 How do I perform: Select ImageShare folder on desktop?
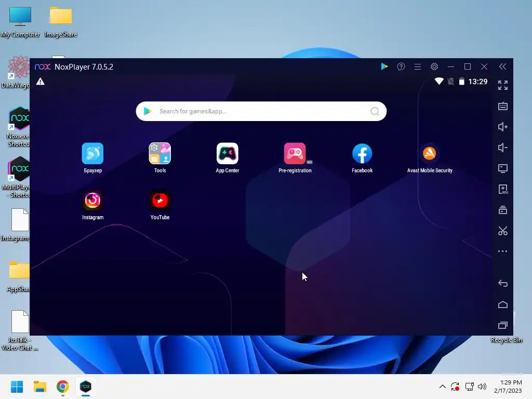point(61,22)
